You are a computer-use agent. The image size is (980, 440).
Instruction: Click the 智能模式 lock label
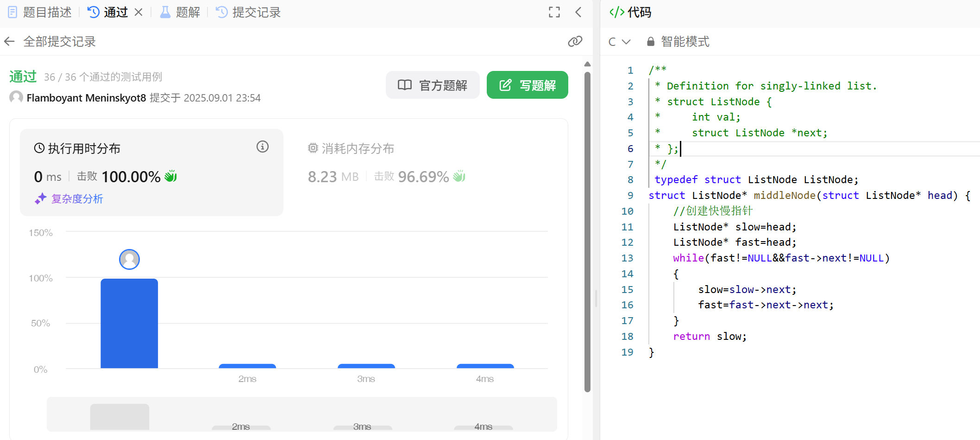(x=678, y=42)
